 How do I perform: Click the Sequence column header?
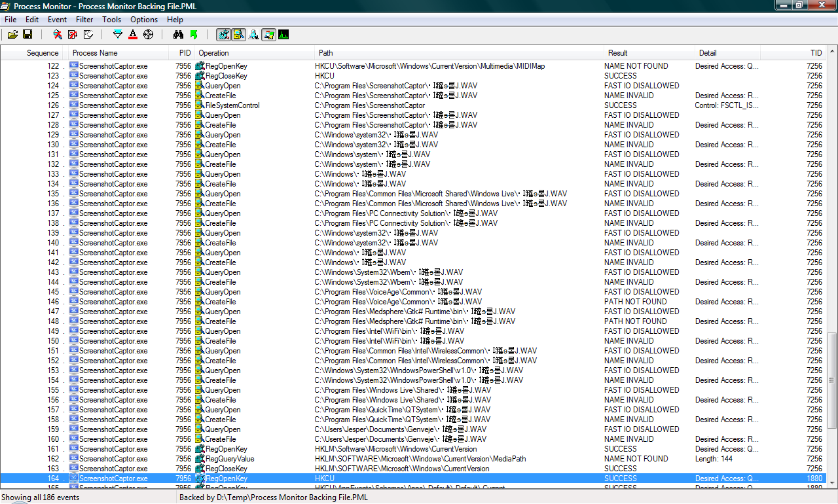click(x=33, y=53)
